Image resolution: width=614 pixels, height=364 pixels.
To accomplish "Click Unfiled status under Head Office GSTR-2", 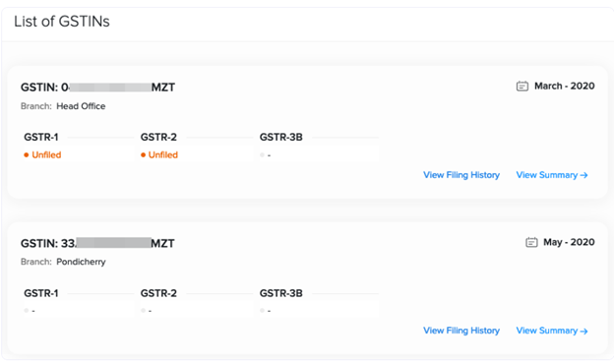I will (163, 155).
